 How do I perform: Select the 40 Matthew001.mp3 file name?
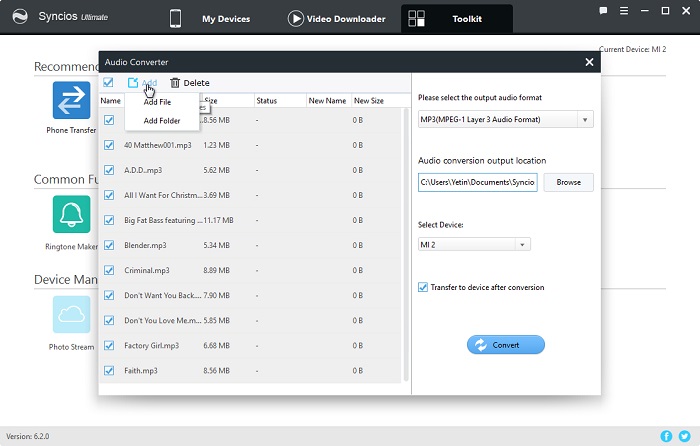158,146
